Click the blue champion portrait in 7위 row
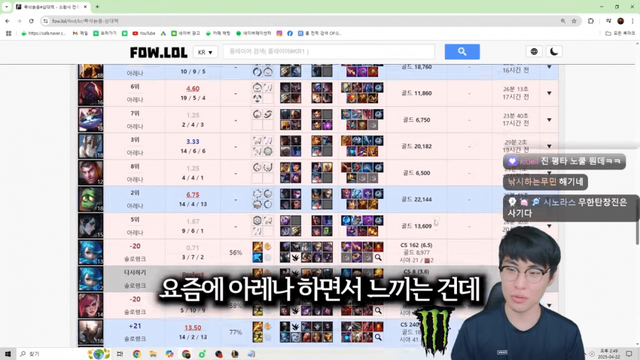Screen dimensions: 640x360 pyautogui.click(x=91, y=120)
